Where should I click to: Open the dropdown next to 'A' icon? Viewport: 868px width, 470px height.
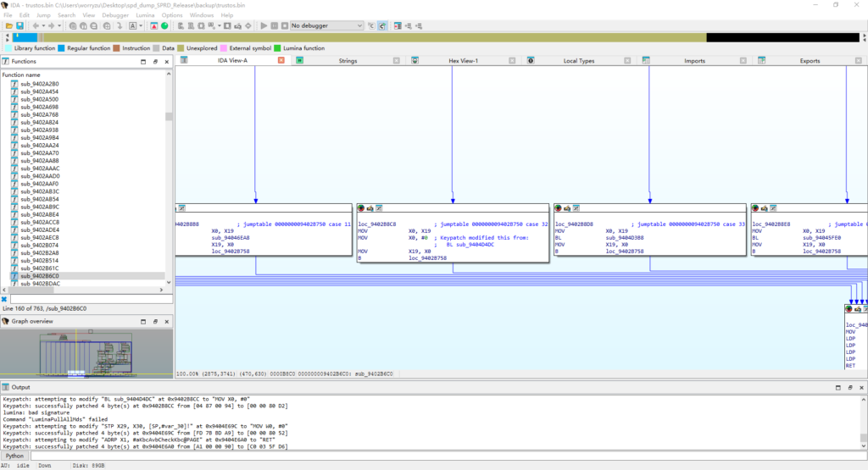point(141,26)
